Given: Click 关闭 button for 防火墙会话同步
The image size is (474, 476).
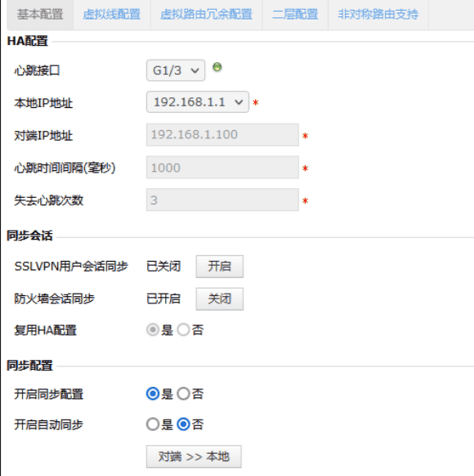Looking at the screenshot, I should 220,299.
